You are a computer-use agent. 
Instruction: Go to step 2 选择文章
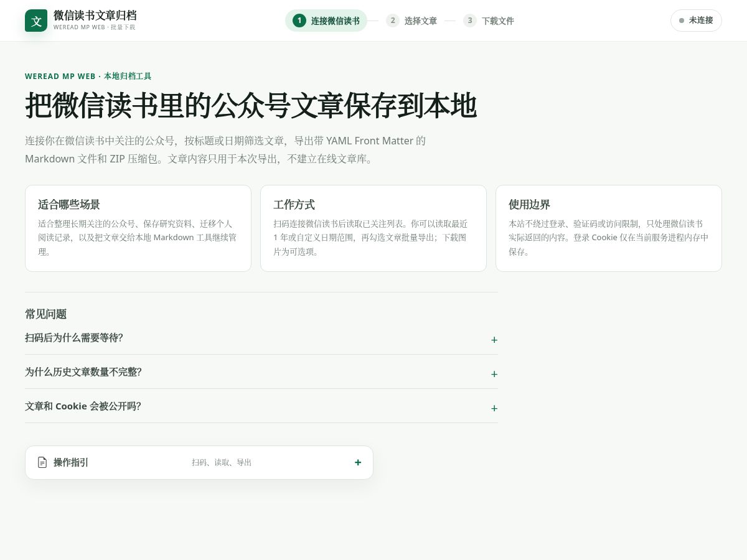pos(411,21)
